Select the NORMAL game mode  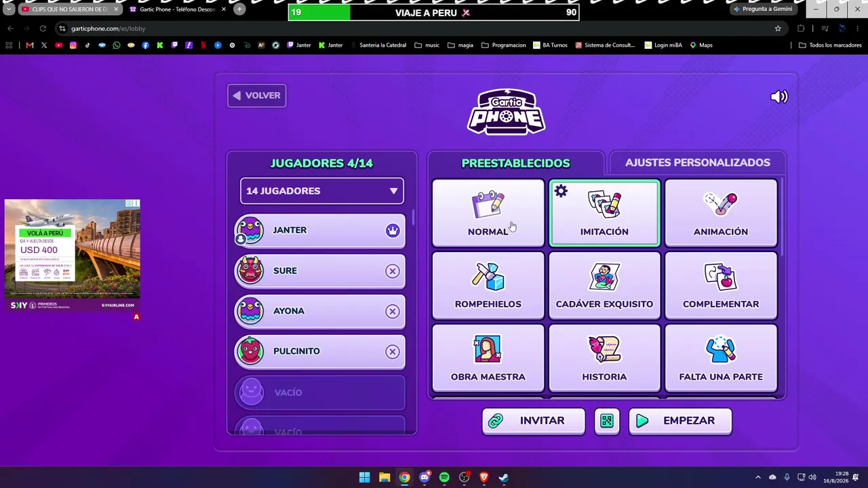pos(488,213)
